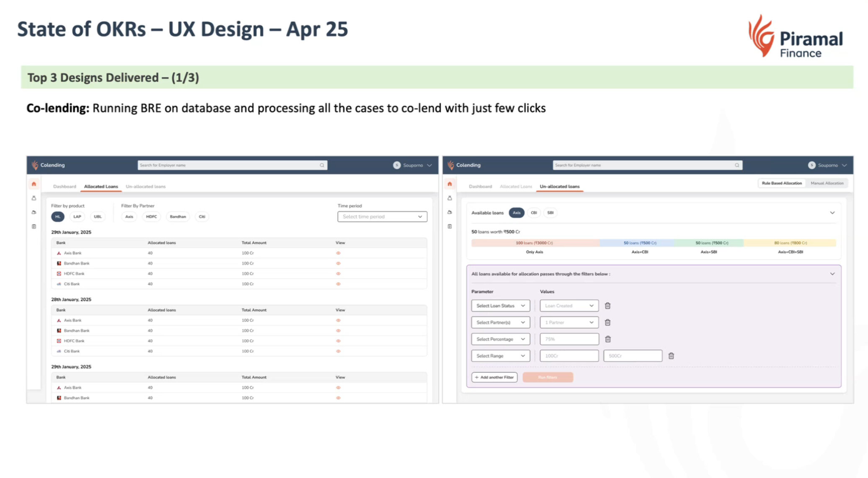Focus the 75% percentage value field
Screen dimensions: 868x478
(569, 339)
